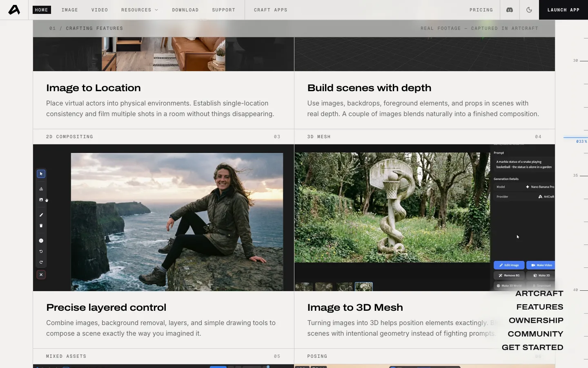Click the Make 3D World button

pos(509,285)
